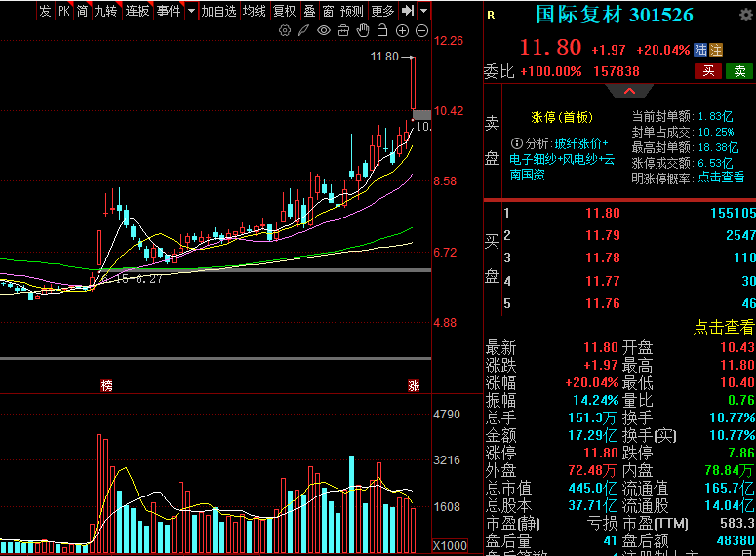The width and height of the screenshot is (756, 556).
Task: Collapse the panel with the red chevron
Action: coord(629,91)
